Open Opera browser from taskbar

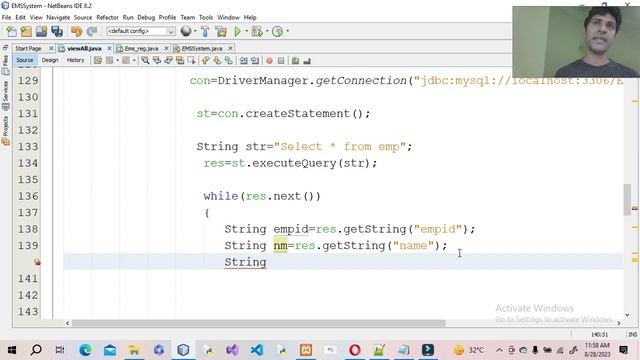pyautogui.click(x=355, y=350)
